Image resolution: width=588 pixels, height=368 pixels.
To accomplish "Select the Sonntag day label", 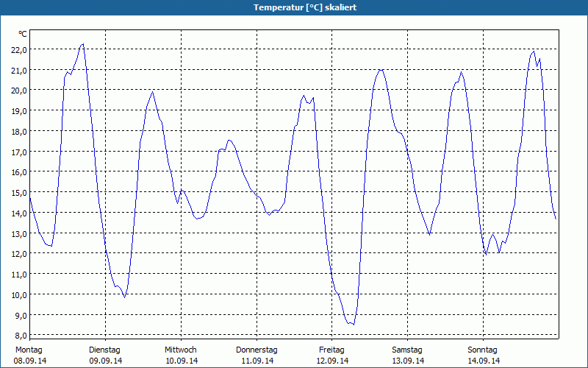I will (482, 350).
